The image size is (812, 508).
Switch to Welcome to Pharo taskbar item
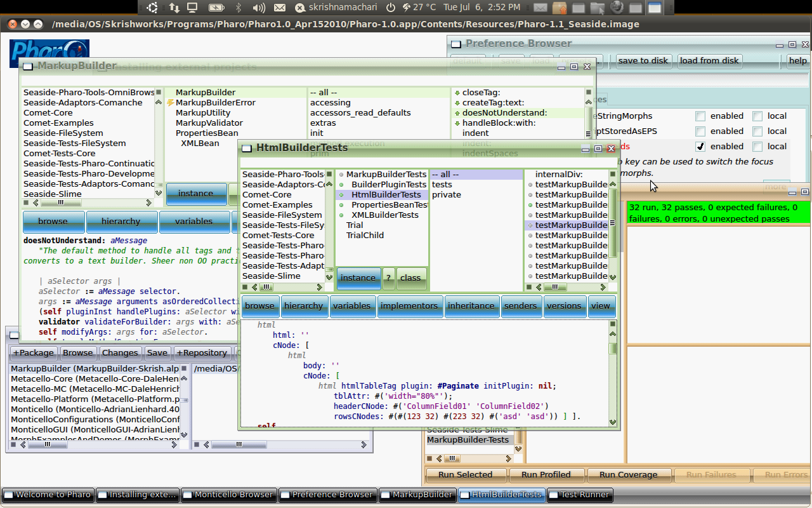click(x=49, y=495)
